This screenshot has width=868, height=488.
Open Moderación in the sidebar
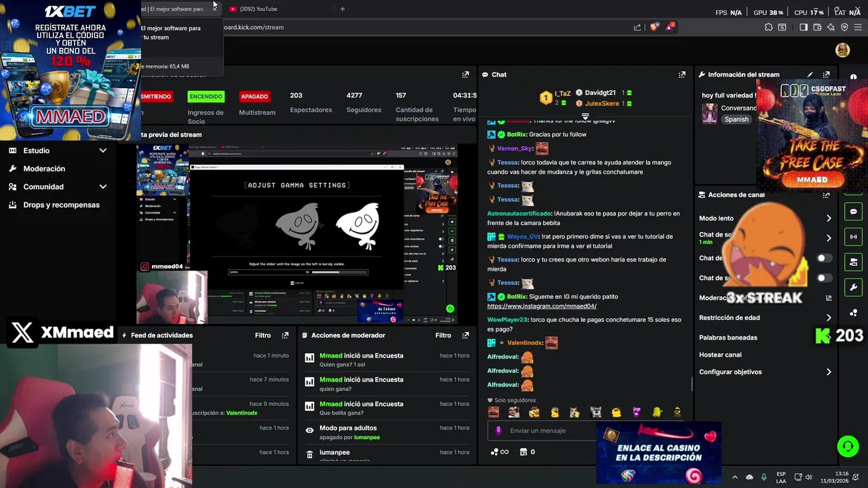pos(44,169)
